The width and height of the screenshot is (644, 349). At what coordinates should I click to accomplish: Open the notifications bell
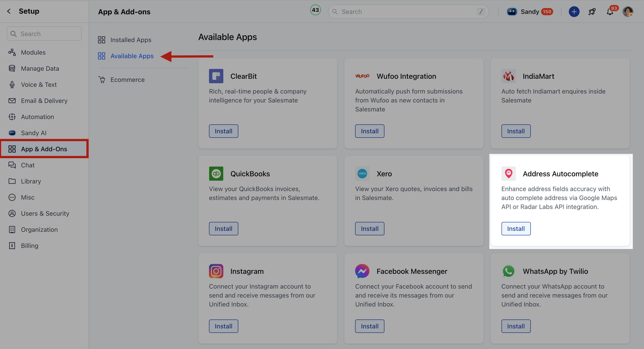(610, 12)
